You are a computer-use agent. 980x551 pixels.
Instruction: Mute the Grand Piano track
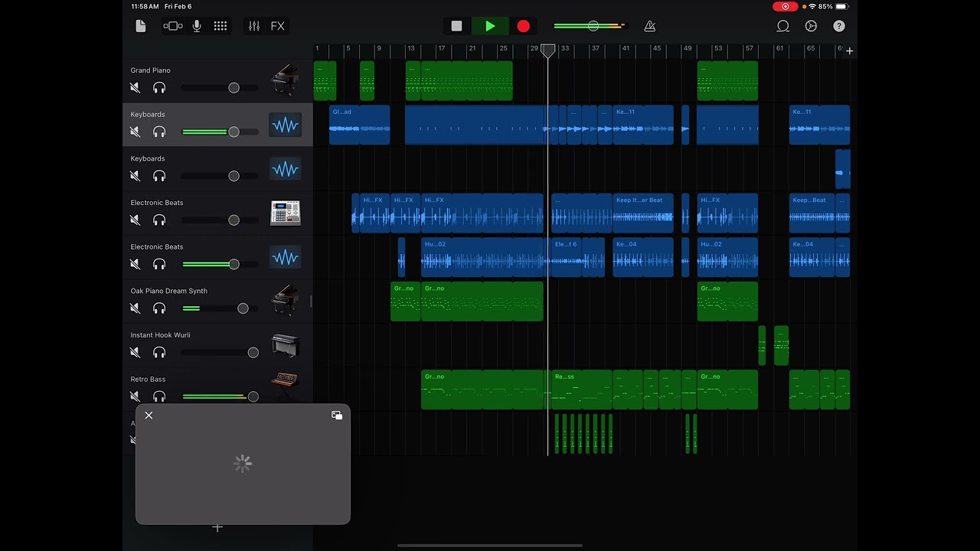point(136,88)
